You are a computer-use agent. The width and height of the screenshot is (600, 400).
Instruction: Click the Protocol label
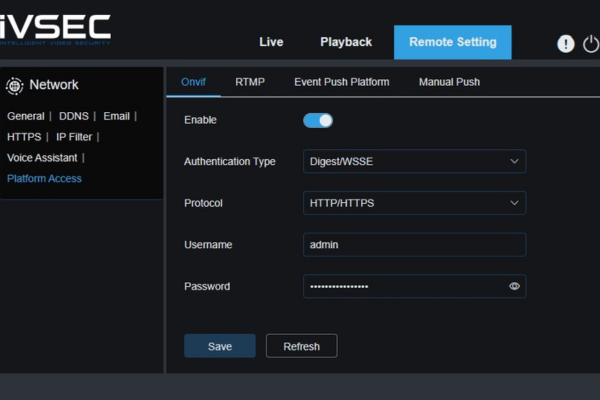point(203,203)
